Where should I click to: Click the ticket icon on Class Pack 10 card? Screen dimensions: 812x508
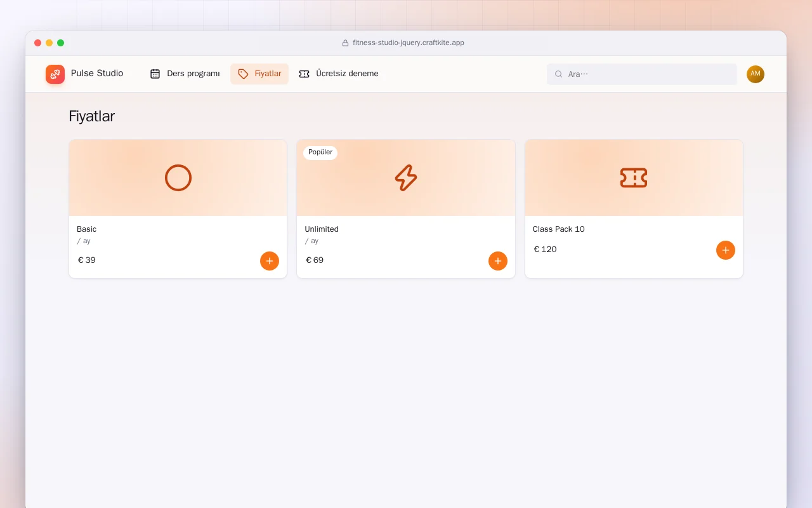click(634, 178)
